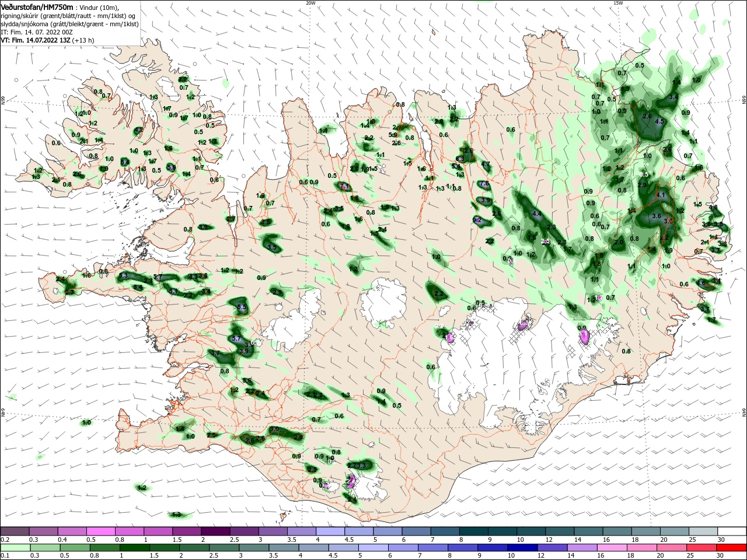Click the navy blue 10 mm rain swatch
The image size is (747, 560).
pyautogui.click(x=522, y=548)
